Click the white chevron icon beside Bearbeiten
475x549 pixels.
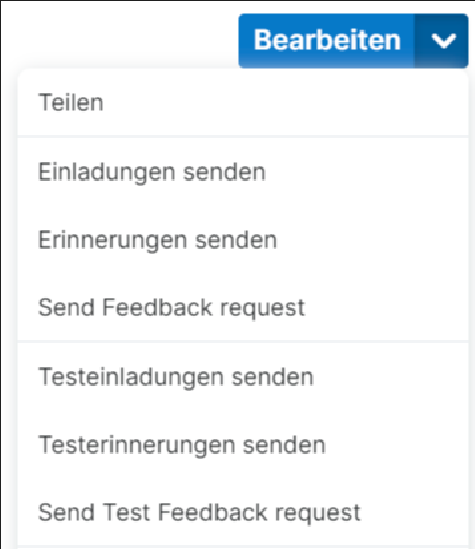[x=442, y=41]
